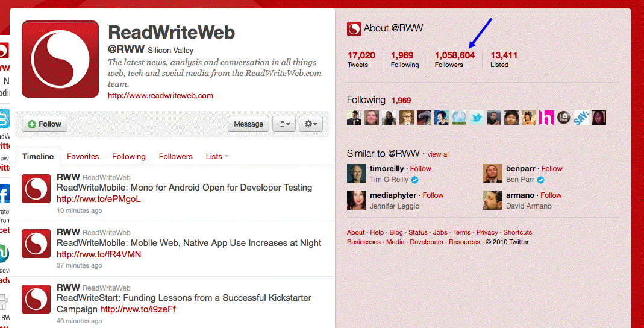
Task: Click the Twitter bird avatar in Following row
Action: (x=477, y=118)
